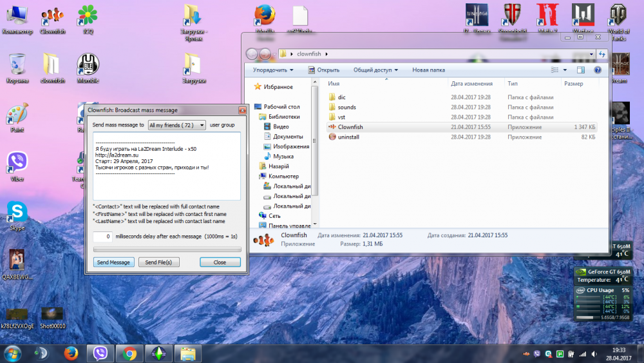Click Новая папка in Explorer toolbar
This screenshot has width=644, height=363.
coord(428,70)
